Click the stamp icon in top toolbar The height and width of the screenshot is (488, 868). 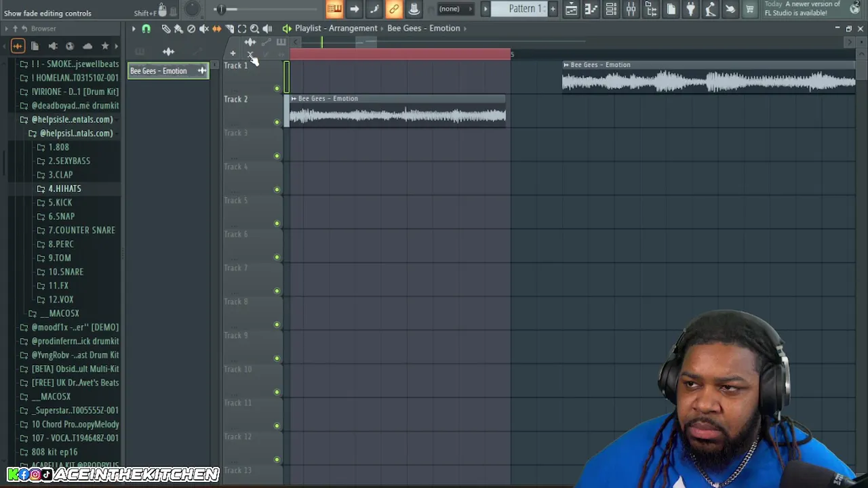pyautogui.click(x=414, y=9)
